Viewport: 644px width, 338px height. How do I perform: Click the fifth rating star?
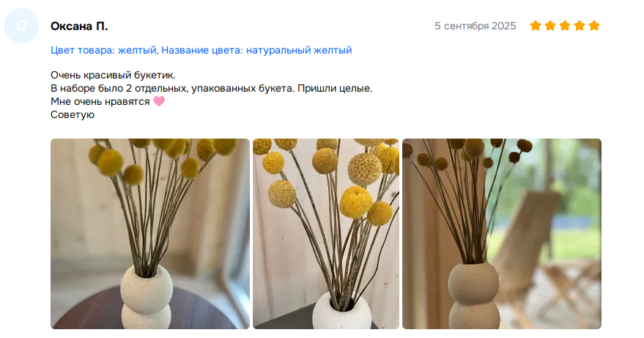(x=594, y=26)
